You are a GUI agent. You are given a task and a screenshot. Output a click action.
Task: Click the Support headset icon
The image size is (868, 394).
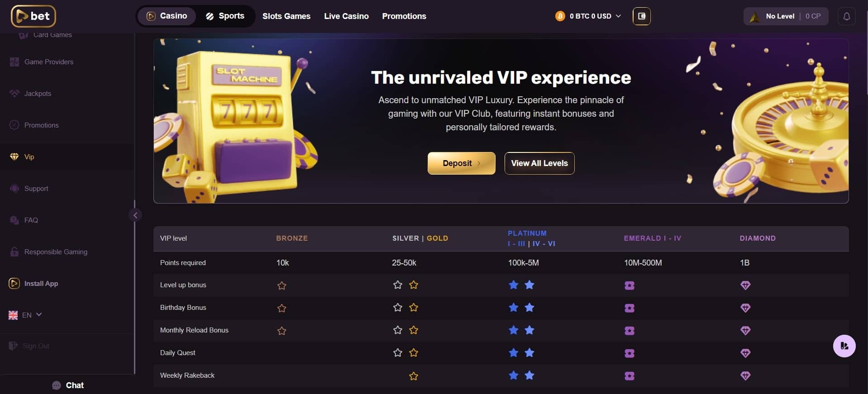(14, 189)
